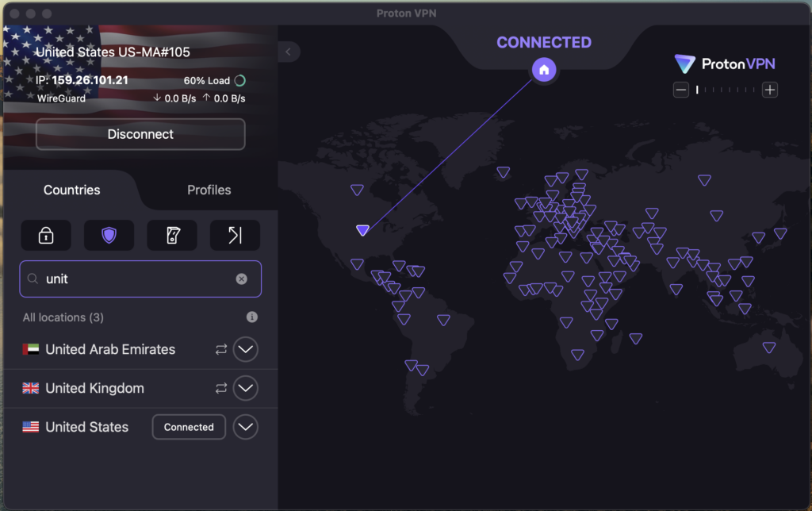Open the Secure Core lock icon

coord(46,236)
